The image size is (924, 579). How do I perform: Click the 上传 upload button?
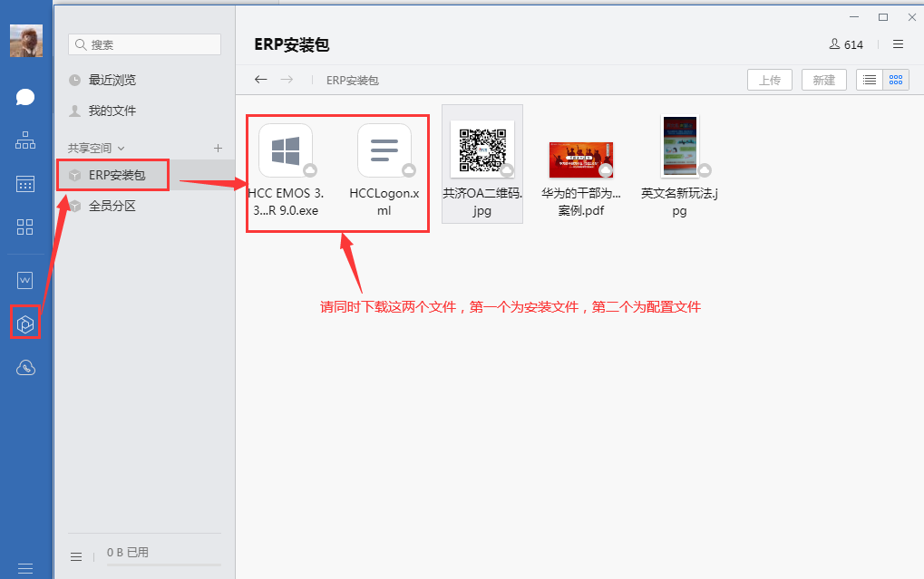770,80
